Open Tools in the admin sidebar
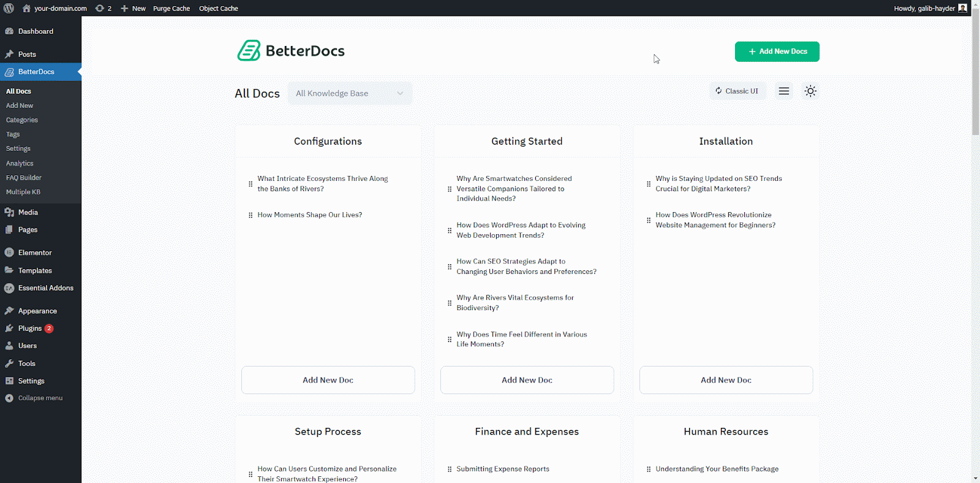The width and height of the screenshot is (980, 483). click(x=40, y=363)
